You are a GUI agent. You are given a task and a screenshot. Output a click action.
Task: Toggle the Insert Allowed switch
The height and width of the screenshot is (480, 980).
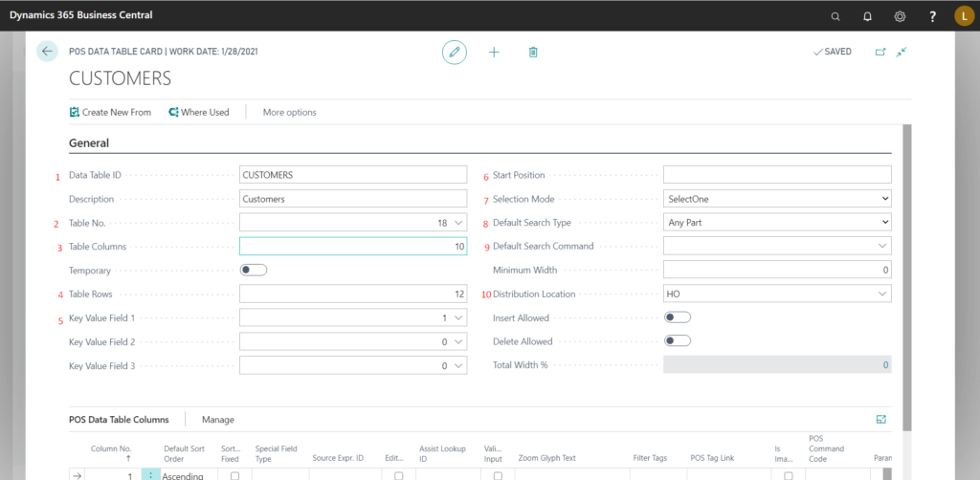[x=677, y=317]
